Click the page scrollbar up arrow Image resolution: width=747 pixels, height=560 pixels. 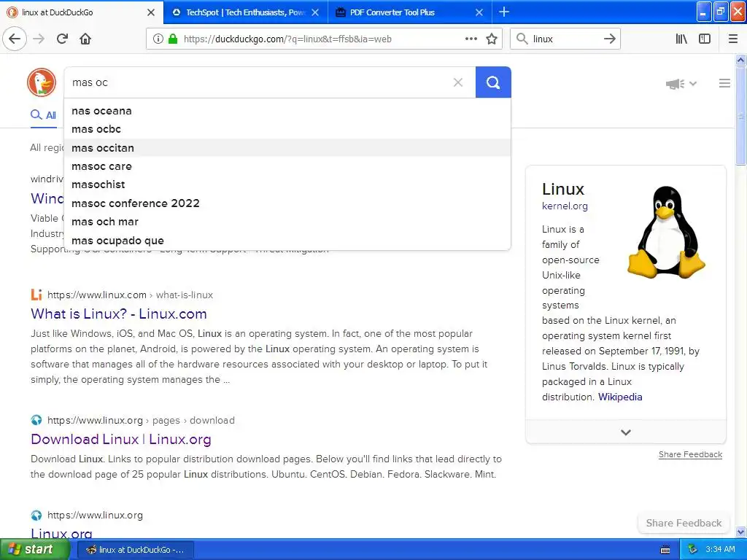click(x=740, y=60)
